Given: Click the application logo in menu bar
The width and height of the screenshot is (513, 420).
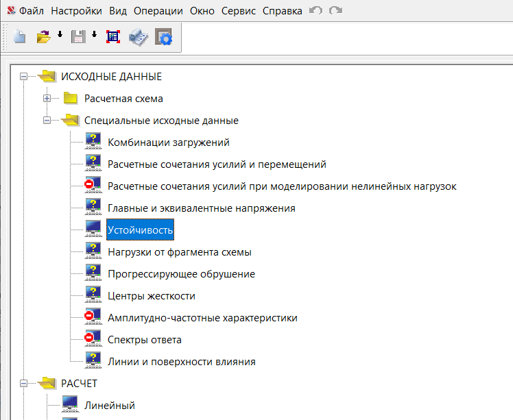Looking at the screenshot, I should point(11,11).
